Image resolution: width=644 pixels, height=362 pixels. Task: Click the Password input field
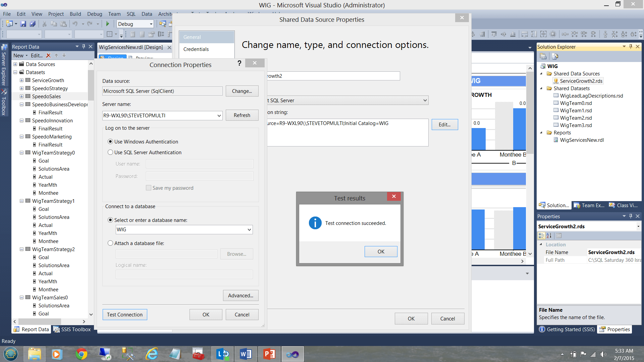tap(199, 176)
